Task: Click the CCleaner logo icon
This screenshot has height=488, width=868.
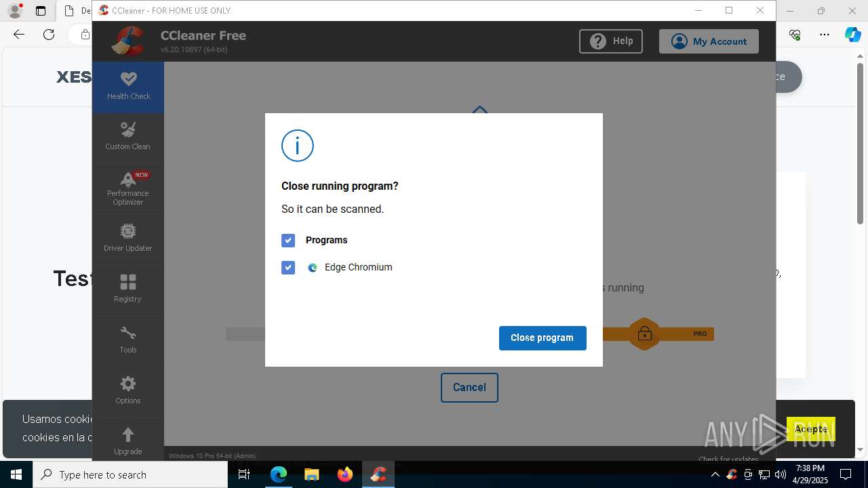Action: [x=128, y=41]
